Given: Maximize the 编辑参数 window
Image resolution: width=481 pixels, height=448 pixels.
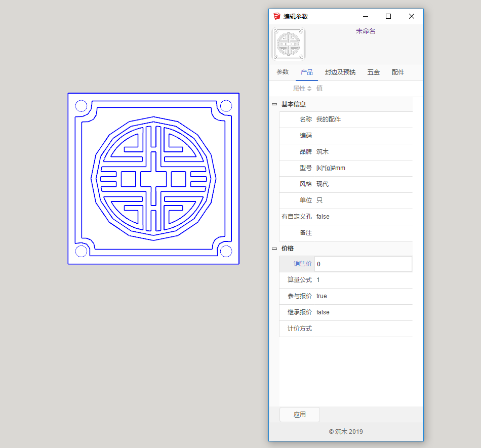Looking at the screenshot, I should pos(388,16).
